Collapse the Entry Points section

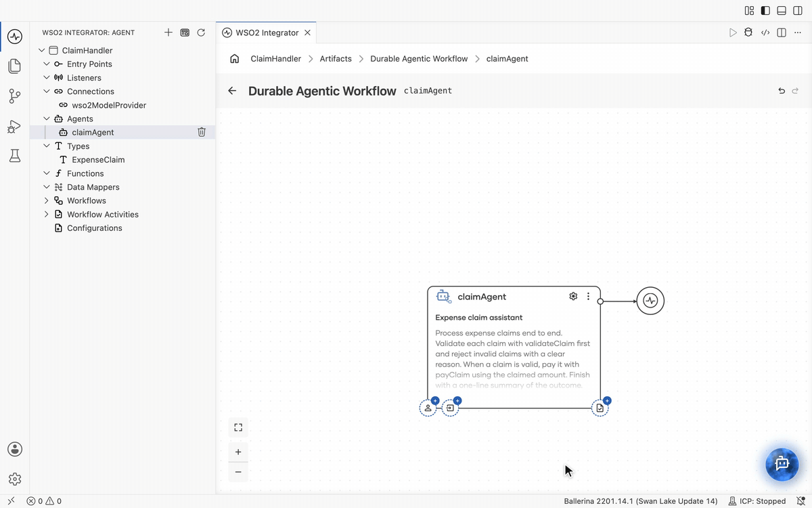point(47,64)
